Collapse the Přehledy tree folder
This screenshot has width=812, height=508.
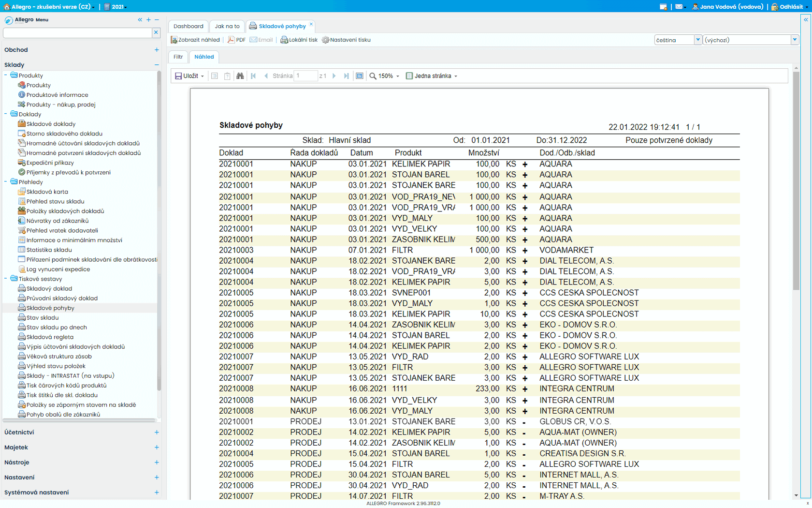(x=6, y=182)
